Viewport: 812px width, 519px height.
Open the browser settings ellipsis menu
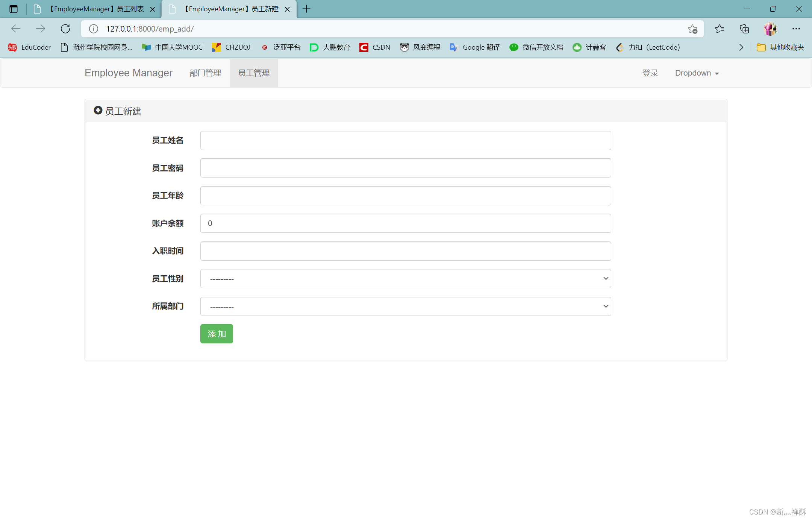coord(796,29)
